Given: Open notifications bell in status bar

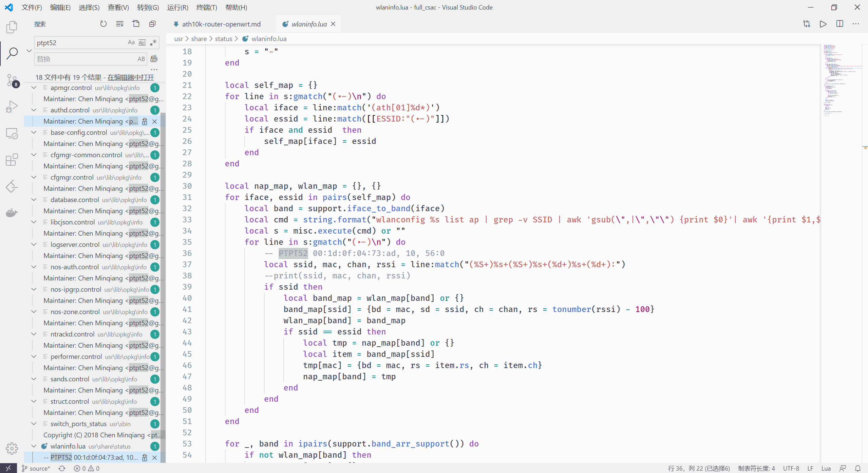Looking at the screenshot, I should click(858, 468).
